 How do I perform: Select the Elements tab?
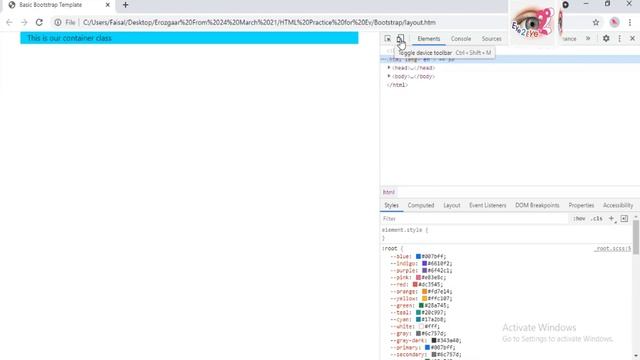coord(429,39)
